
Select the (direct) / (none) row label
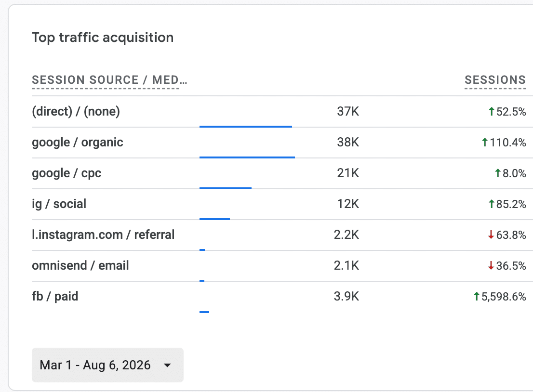coord(76,111)
